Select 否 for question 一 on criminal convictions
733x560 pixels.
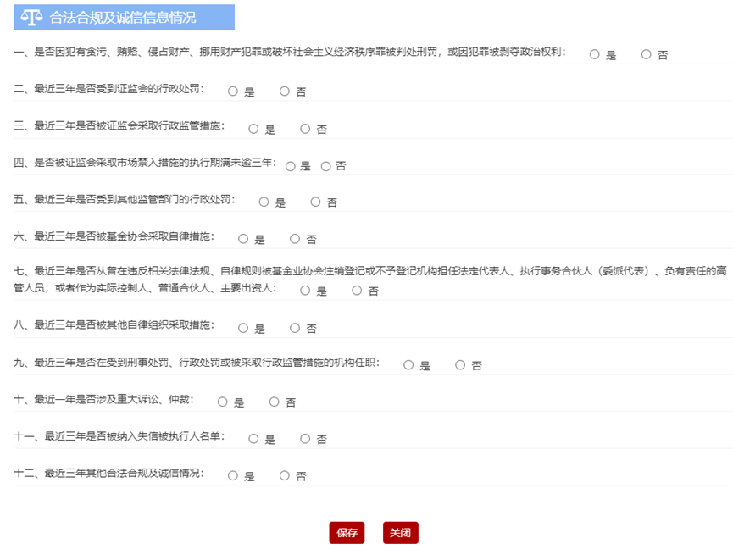click(x=646, y=54)
